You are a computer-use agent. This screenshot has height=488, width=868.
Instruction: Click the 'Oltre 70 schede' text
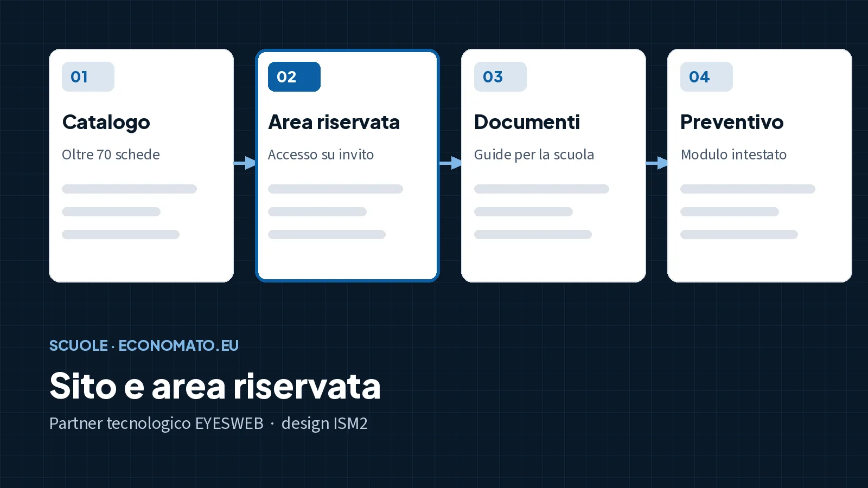111,155
